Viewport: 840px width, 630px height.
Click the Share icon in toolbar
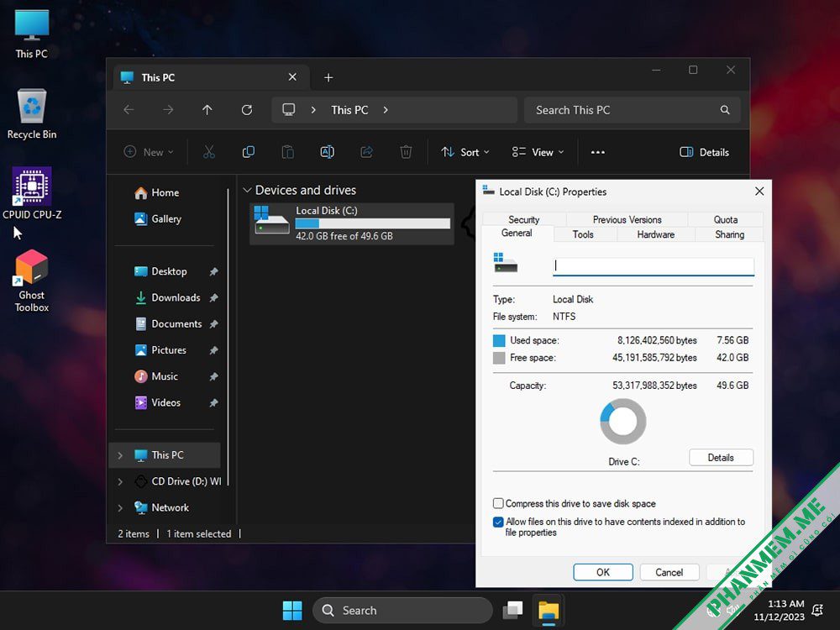pos(366,152)
